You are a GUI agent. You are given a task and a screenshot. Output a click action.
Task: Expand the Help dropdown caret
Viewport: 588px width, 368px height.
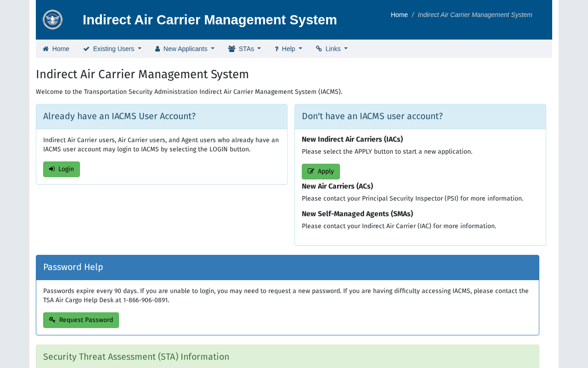tap(300, 49)
